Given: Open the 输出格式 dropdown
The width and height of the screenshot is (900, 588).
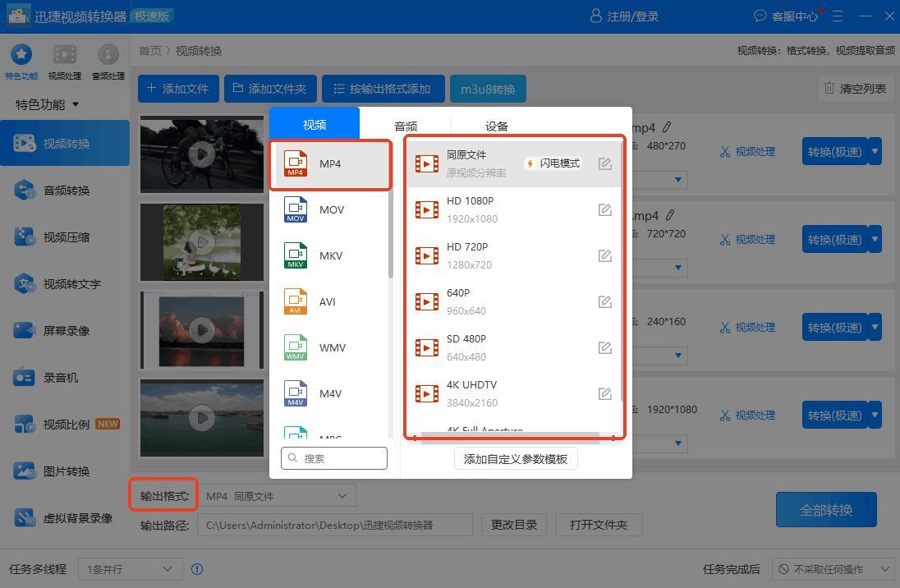Looking at the screenshot, I should coord(278,496).
